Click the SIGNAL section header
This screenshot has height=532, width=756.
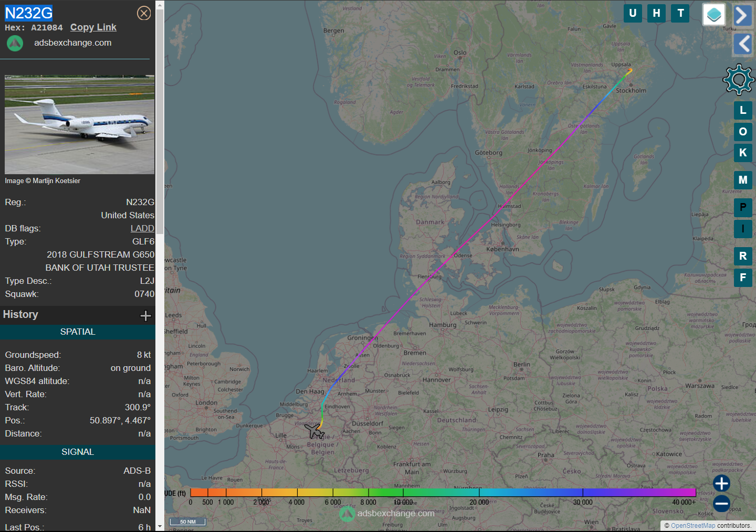[x=78, y=452]
